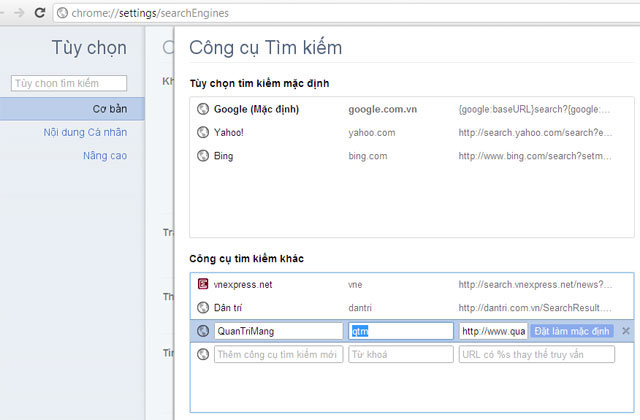Click the yahoo.com keyword cell
640x420 pixels.
click(371, 133)
